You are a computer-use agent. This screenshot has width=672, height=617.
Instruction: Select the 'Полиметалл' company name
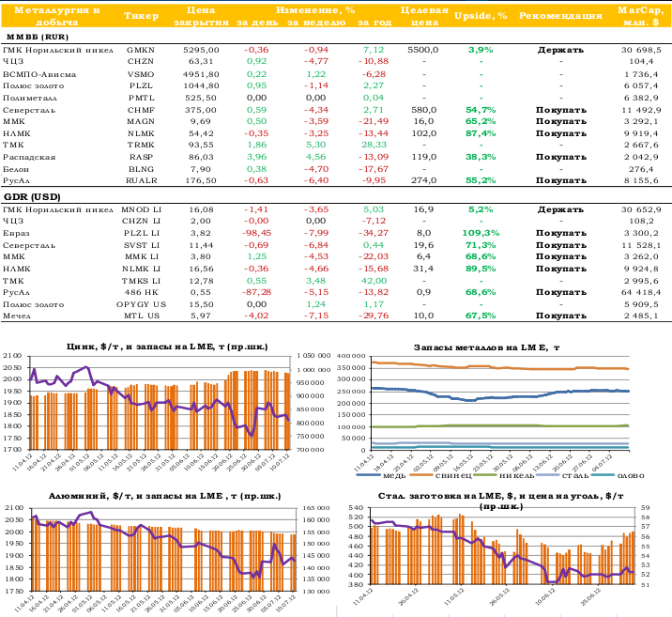click(x=30, y=98)
